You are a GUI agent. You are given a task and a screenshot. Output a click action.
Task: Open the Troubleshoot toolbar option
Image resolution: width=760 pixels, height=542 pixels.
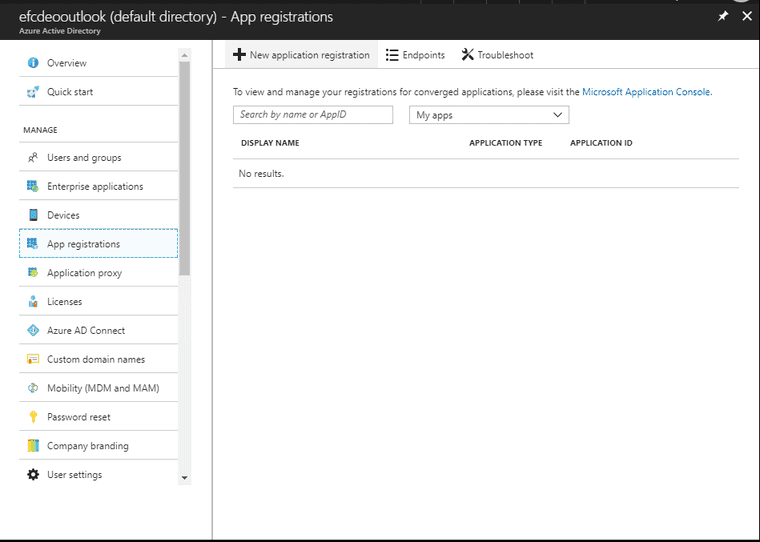tap(497, 55)
